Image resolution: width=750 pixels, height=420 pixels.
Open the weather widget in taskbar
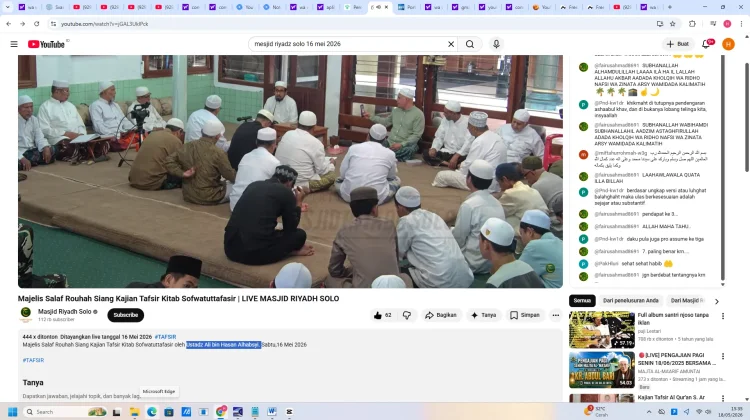pyautogui.click(x=596, y=411)
